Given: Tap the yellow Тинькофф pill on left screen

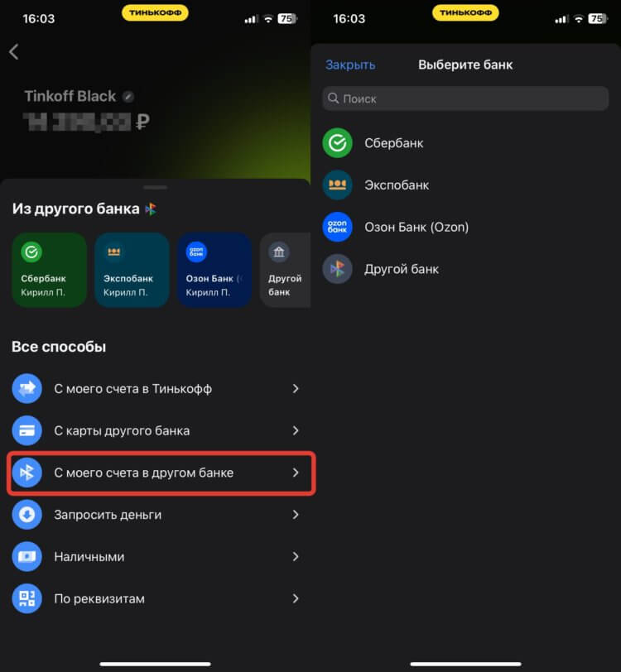Looking at the screenshot, I should (156, 13).
